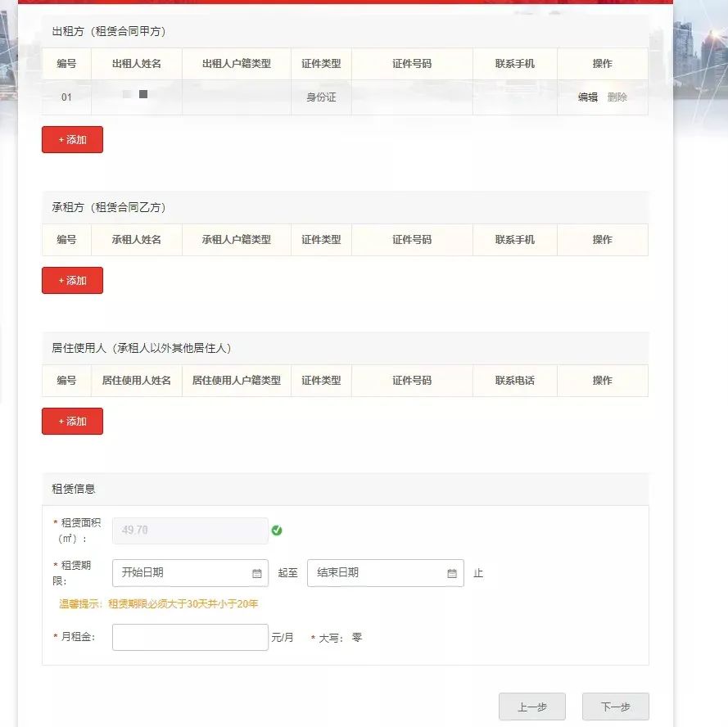The width and height of the screenshot is (728, 727).
Task: Click the 开始日期 start date input field
Action: 180,573
